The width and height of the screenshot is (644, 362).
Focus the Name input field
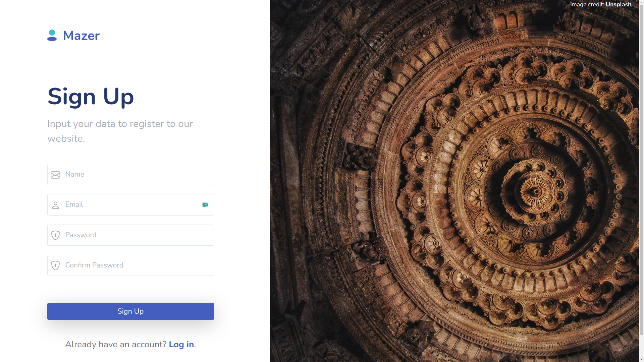[x=134, y=175]
